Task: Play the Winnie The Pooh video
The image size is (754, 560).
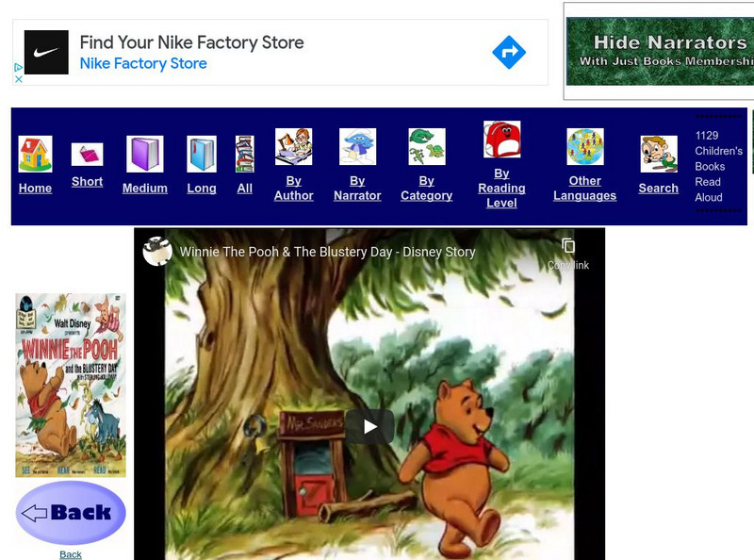Action: (x=369, y=426)
